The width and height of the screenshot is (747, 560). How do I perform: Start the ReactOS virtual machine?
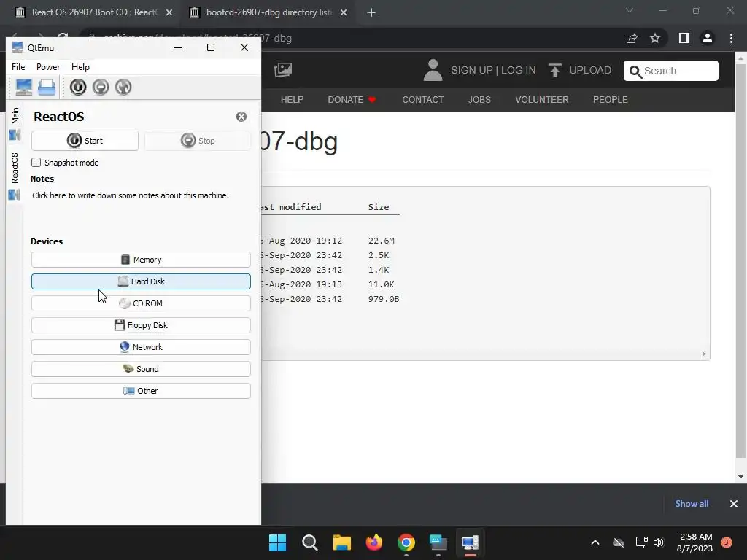click(x=85, y=141)
